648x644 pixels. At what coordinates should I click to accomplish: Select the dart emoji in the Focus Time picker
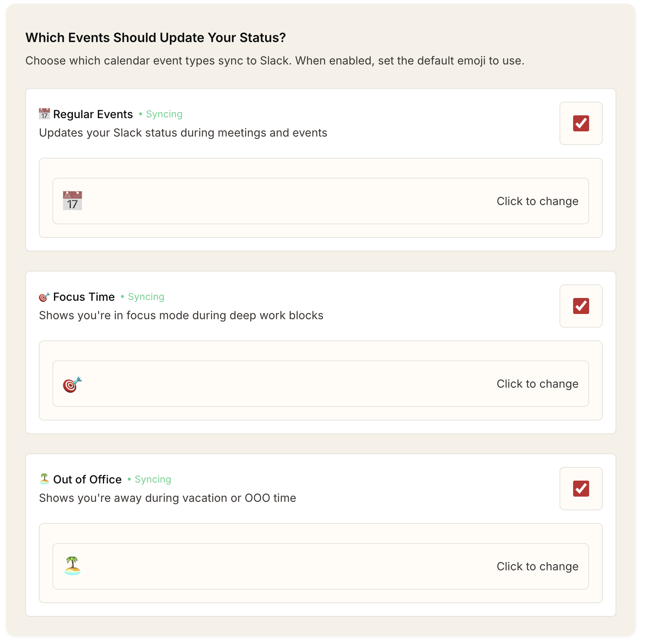tap(72, 383)
